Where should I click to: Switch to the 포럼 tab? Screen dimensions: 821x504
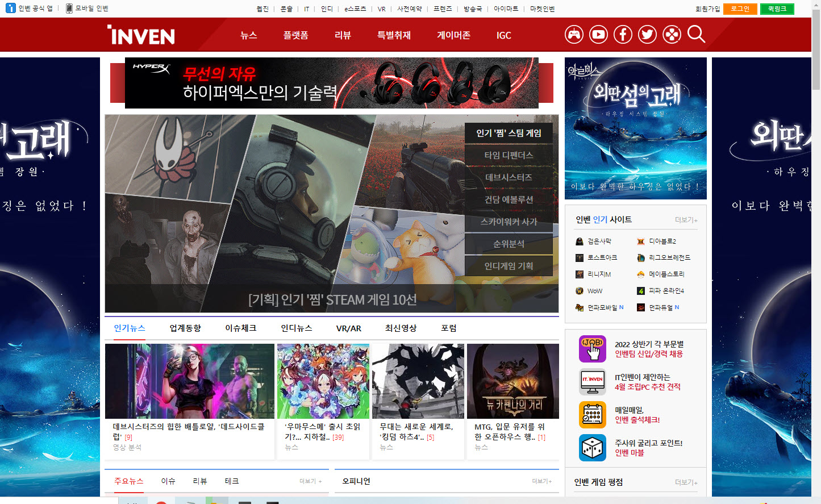pos(449,328)
